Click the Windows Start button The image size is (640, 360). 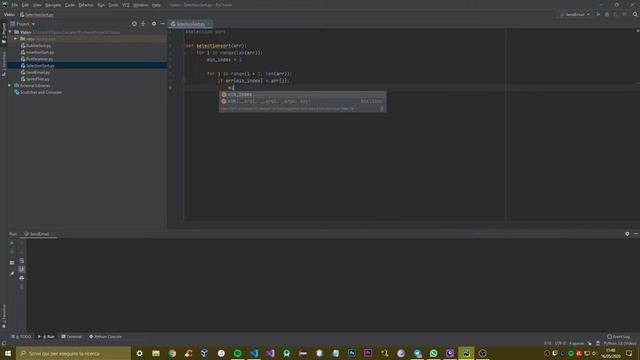(8, 353)
